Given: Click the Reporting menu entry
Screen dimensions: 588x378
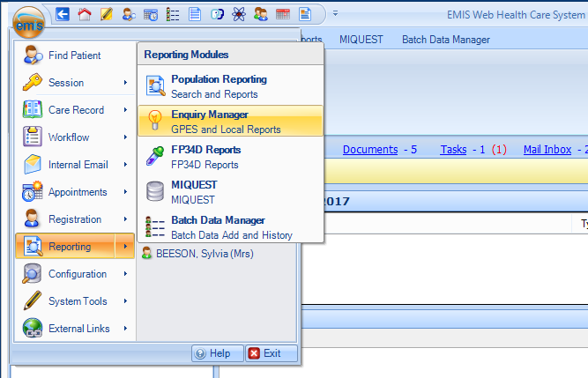Looking at the screenshot, I should click(x=75, y=246).
